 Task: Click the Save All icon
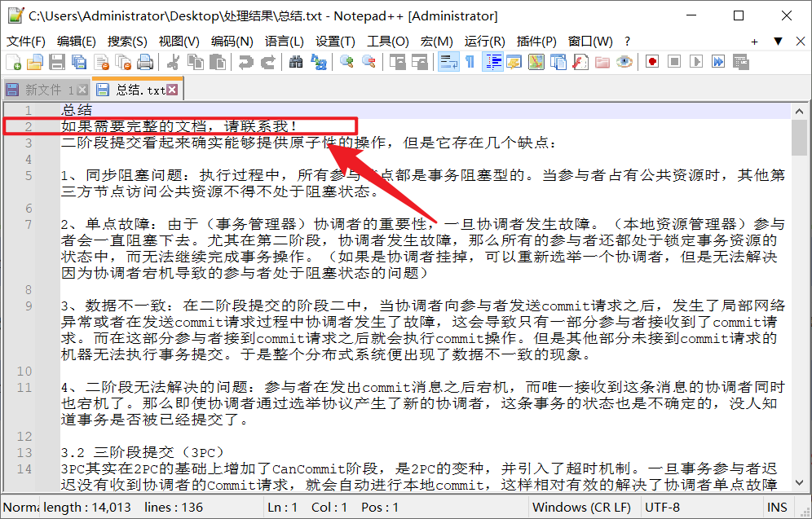(x=79, y=62)
